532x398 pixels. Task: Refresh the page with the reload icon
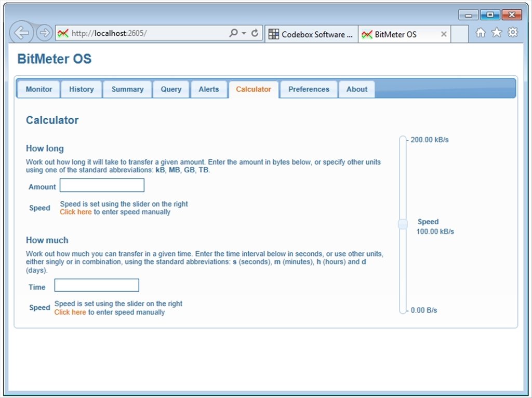point(255,33)
